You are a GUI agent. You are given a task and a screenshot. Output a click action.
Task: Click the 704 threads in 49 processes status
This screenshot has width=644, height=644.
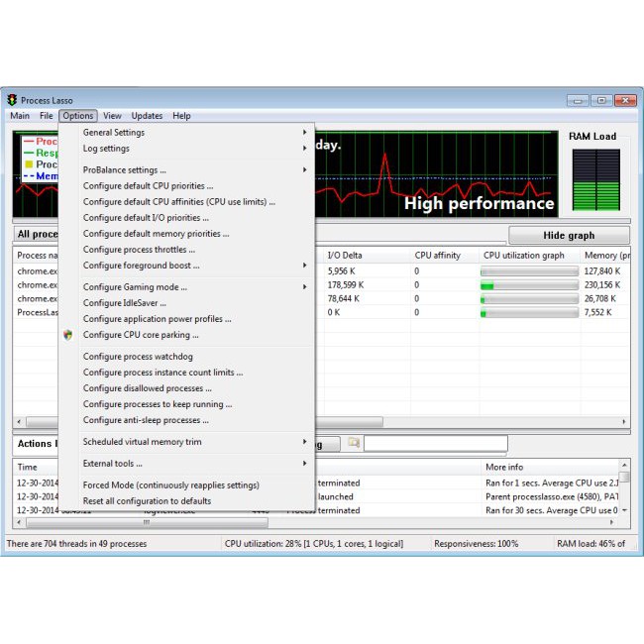pyautogui.click(x=77, y=544)
